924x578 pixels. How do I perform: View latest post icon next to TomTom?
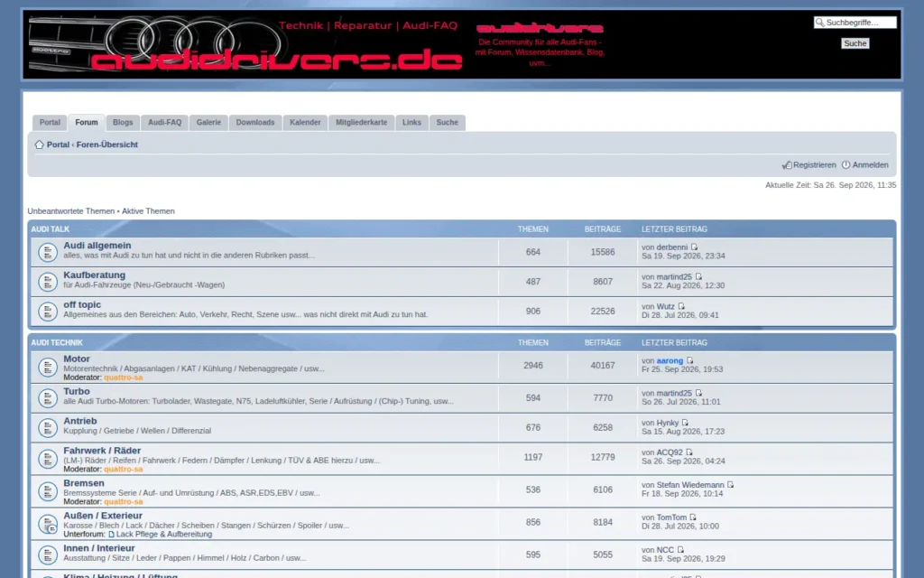(x=693, y=517)
